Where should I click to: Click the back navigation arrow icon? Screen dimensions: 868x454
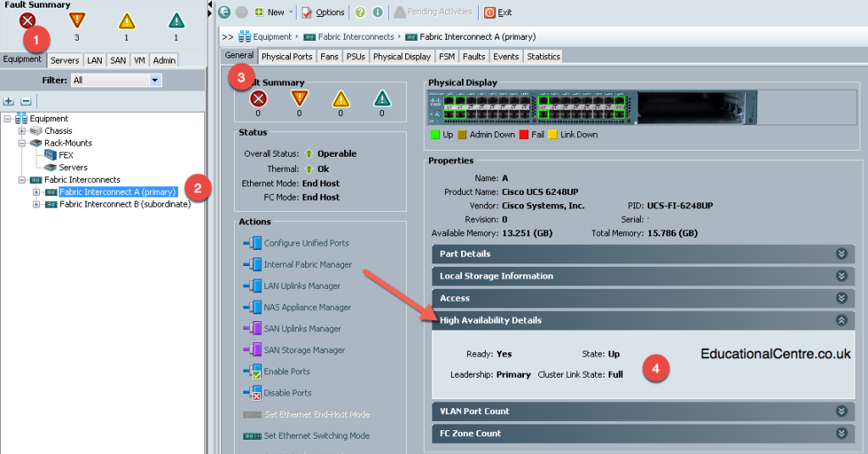(x=224, y=12)
